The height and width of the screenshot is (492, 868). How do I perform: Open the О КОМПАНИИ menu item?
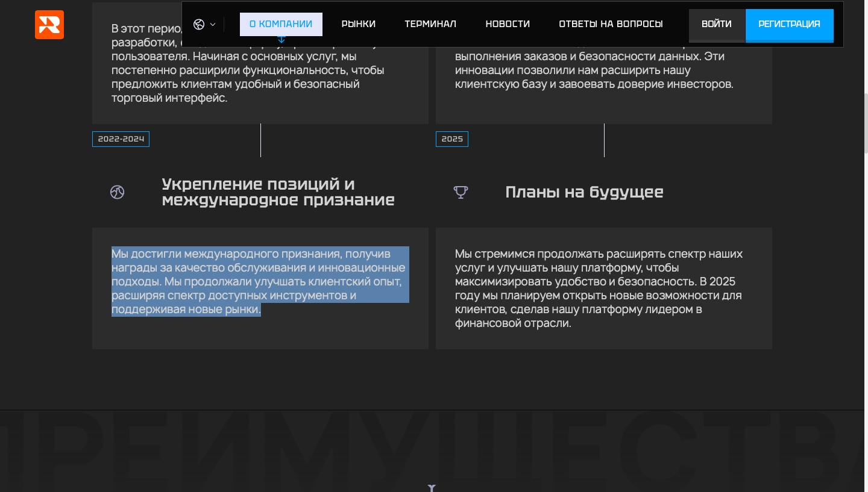pos(281,24)
